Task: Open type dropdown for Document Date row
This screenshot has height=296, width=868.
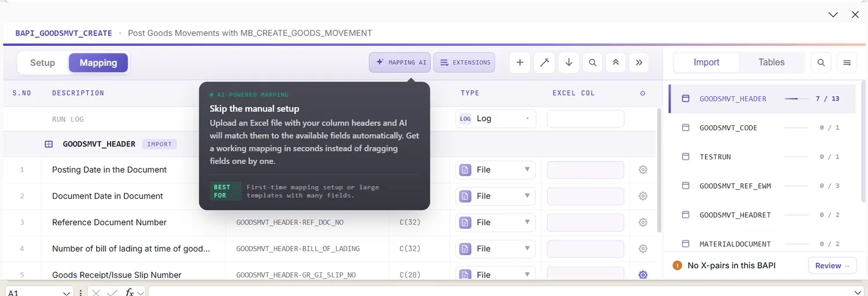Action: (x=496, y=196)
